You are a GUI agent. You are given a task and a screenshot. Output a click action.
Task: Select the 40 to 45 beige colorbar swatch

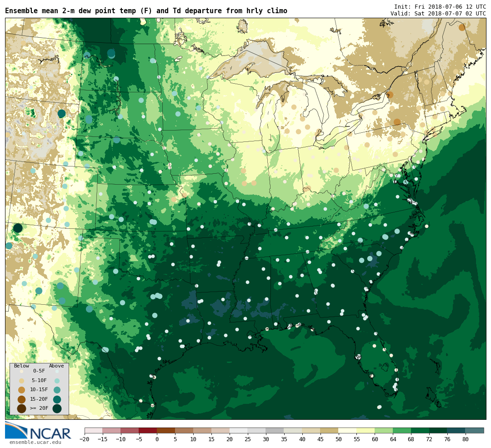coord(311,430)
